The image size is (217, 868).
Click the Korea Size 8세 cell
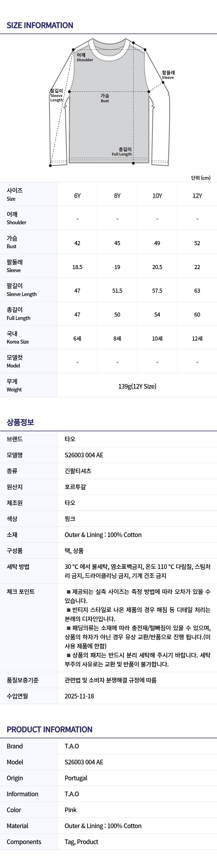pyautogui.click(x=117, y=339)
